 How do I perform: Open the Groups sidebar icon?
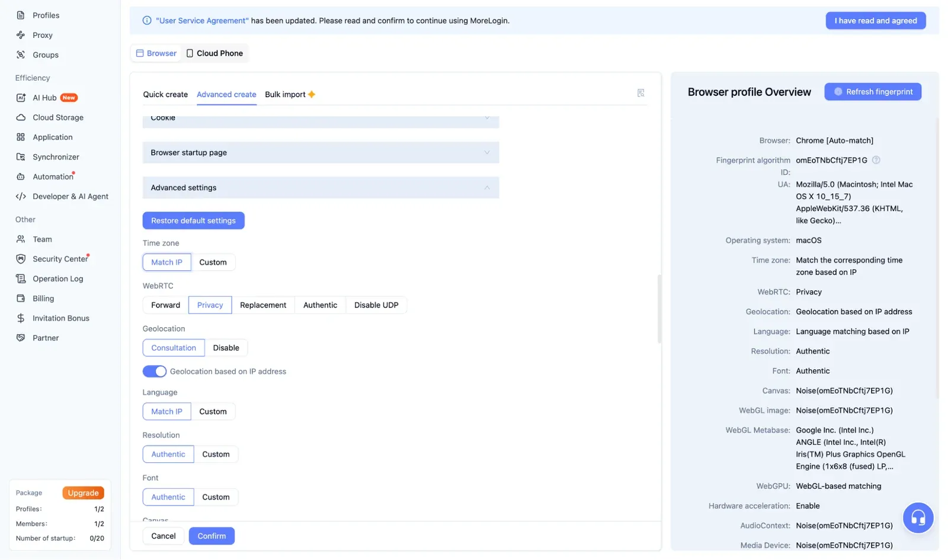[x=21, y=55]
